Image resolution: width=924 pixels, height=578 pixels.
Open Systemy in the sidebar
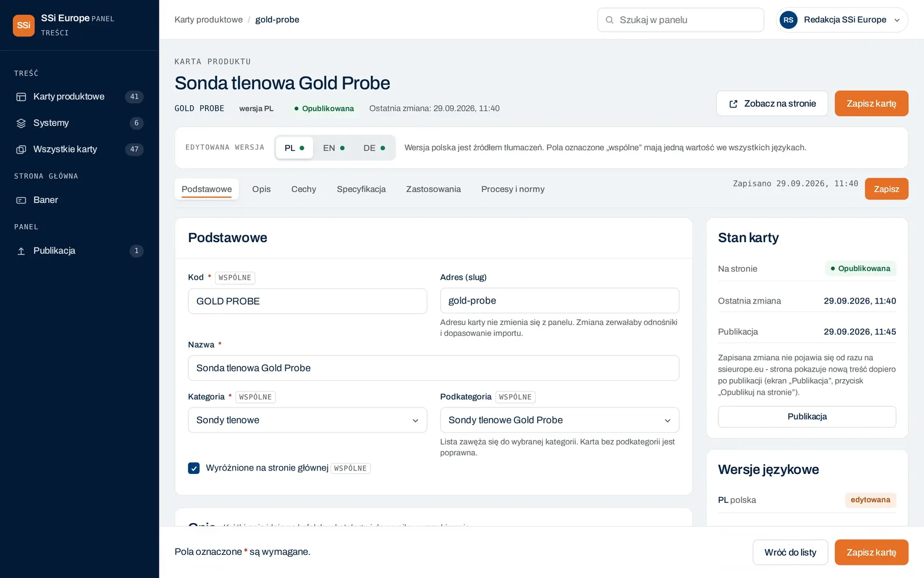[80, 123]
